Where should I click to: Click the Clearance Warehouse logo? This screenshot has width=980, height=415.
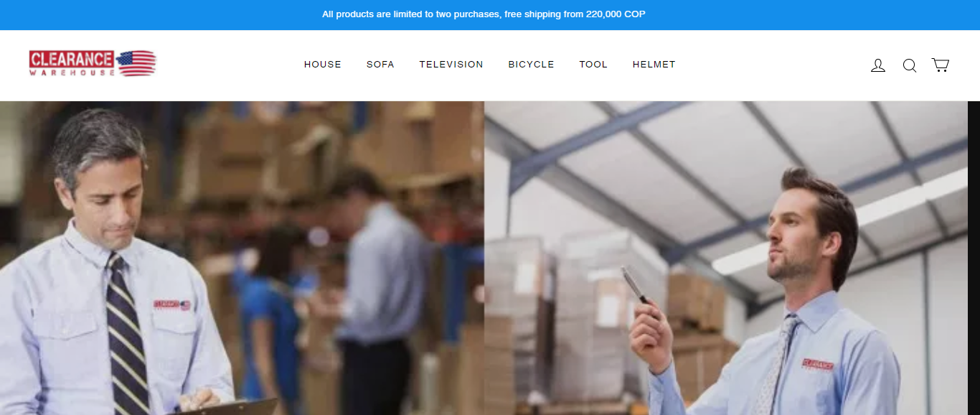pyautogui.click(x=93, y=63)
